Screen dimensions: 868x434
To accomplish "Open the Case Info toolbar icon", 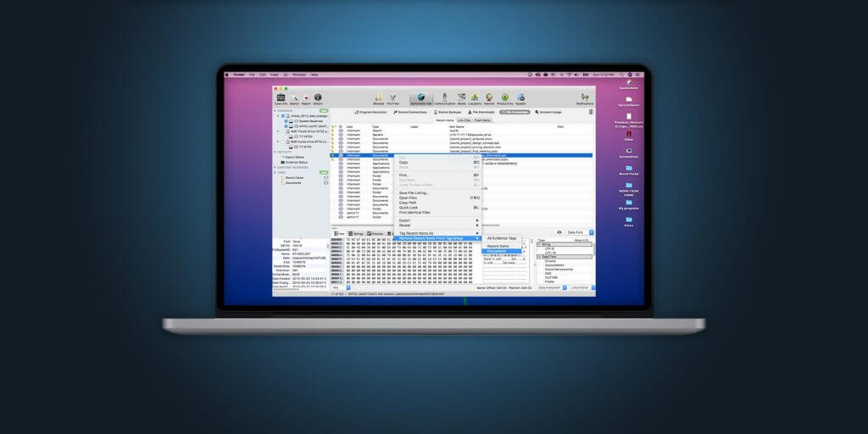I will pyautogui.click(x=281, y=97).
